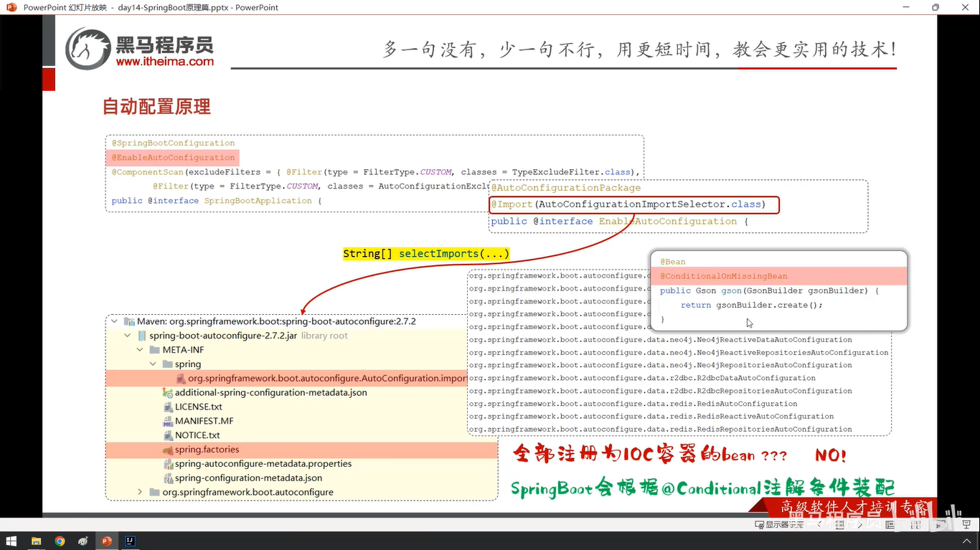The image size is (980, 550).
Task: Click the RedisRepositoriesAutoConfiguration entry
Action: (660, 430)
